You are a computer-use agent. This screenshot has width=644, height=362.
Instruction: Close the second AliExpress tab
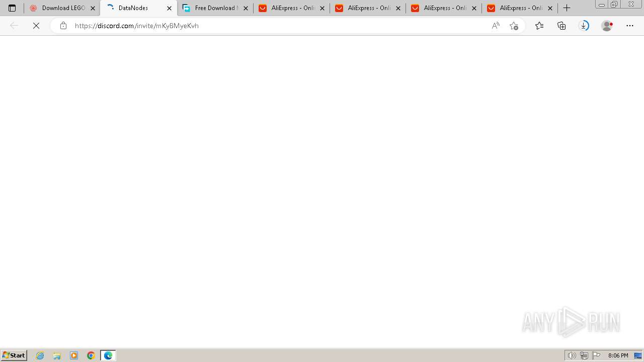398,8
